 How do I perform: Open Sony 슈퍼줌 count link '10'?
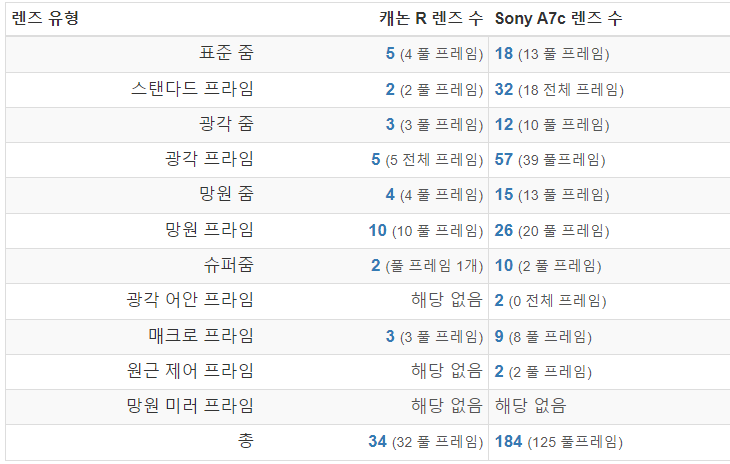(x=504, y=265)
